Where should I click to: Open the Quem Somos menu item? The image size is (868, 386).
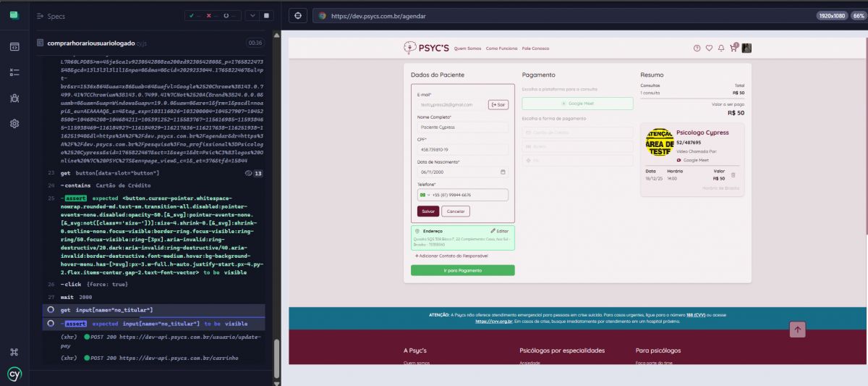[467, 49]
